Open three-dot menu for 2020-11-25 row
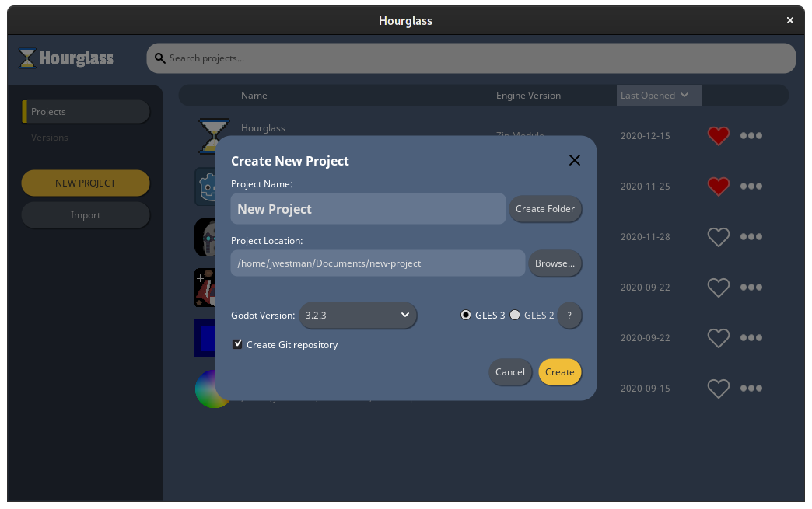Viewport: 812px width, 509px height. click(x=751, y=187)
